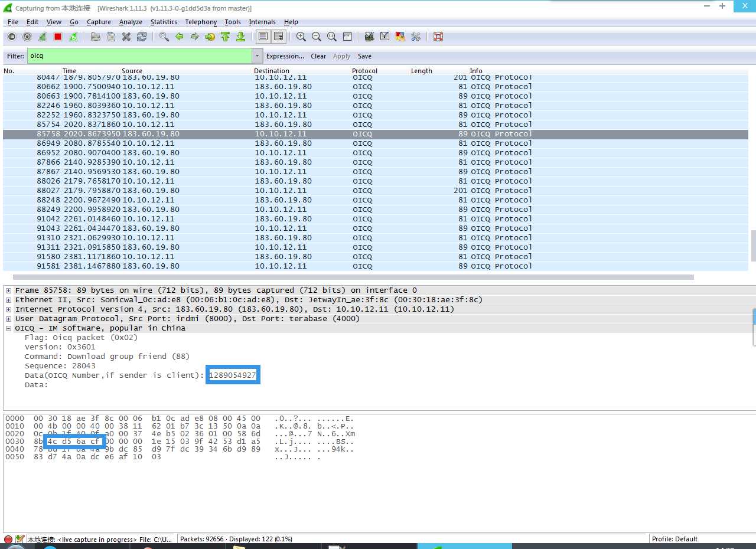Edit display filters icon
This screenshot has height=549, width=756.
pos(385,37)
